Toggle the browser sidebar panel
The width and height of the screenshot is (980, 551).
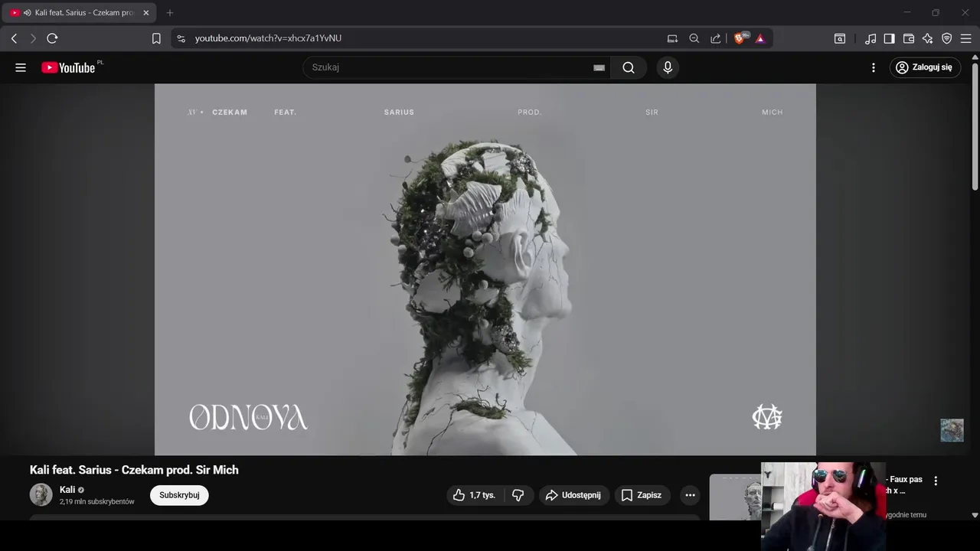(x=889, y=38)
